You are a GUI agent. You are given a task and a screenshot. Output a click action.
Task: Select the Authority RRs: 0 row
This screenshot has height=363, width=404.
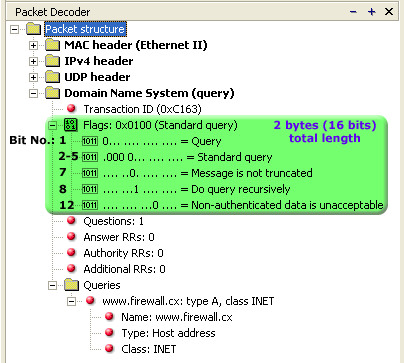click(x=123, y=253)
